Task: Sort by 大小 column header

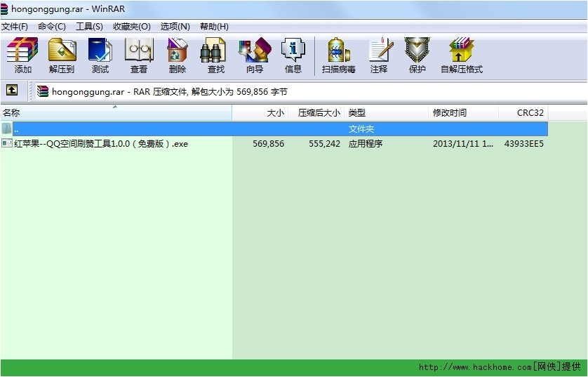Action: coord(260,112)
